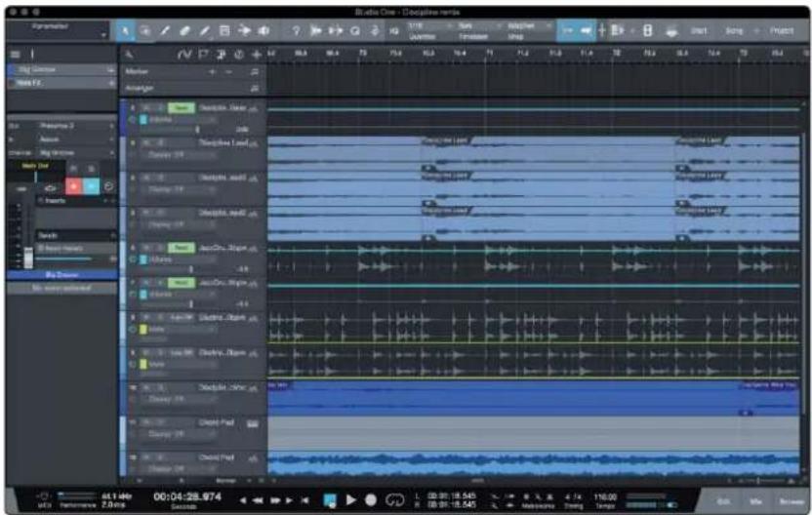Expand the Inserts section in inspector
The width and height of the screenshot is (812, 515).
tap(76, 201)
